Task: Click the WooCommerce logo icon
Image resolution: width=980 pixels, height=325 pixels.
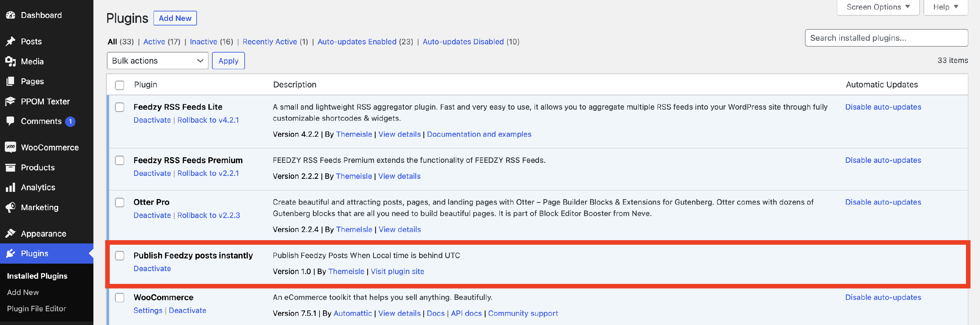Action: point(10,147)
